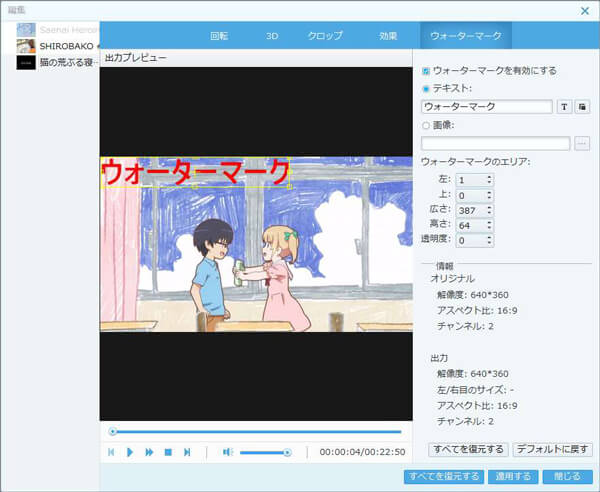Click the red watermark text in preview
Viewport: 600px width, 492px height.
196,172
